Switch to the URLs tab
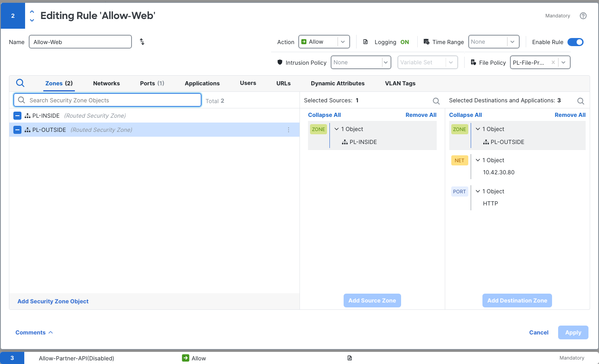This screenshot has height=364, width=599. pos(283,83)
